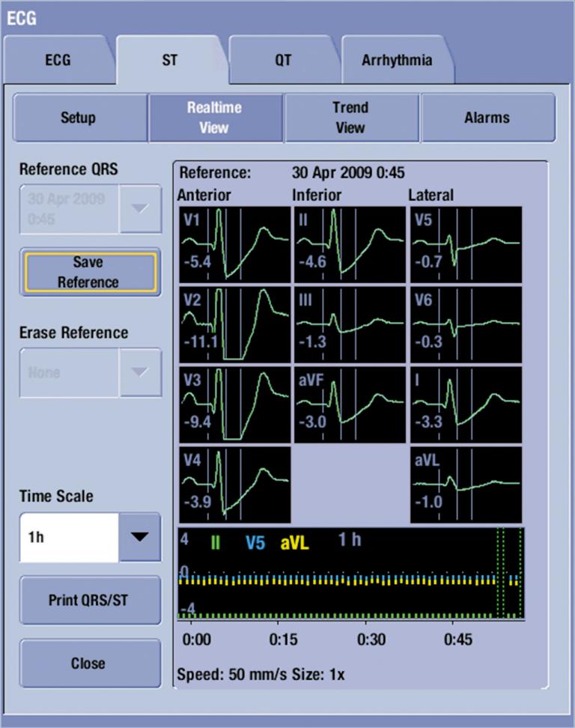Expand the Reference QRS dropdown arrow
Screen dimensions: 575x728
pos(140,209)
